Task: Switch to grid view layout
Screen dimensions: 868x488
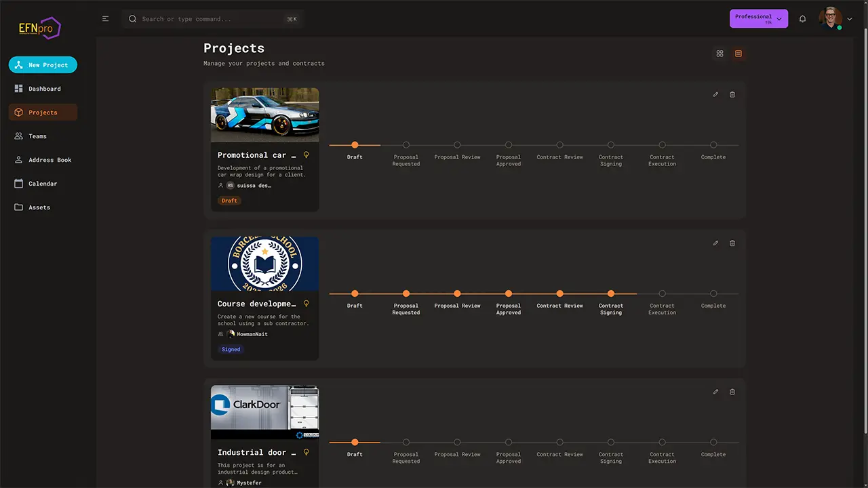Action: [x=719, y=54]
